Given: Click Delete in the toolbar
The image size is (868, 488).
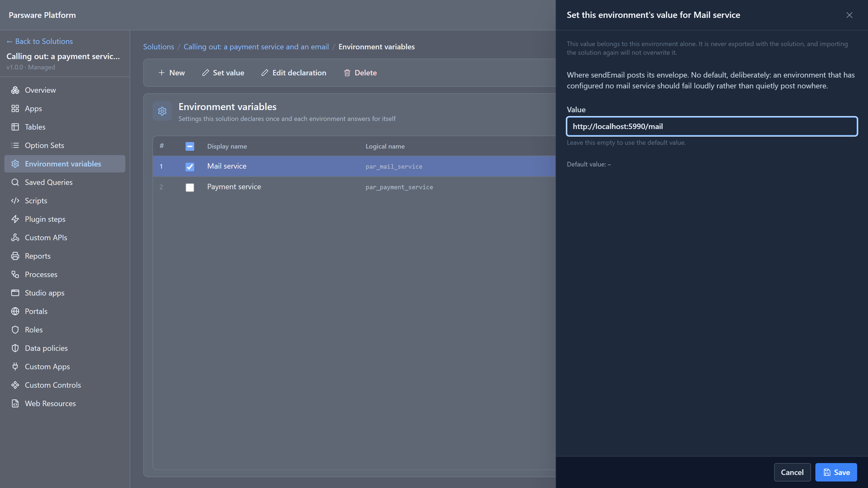Looking at the screenshot, I should (360, 73).
